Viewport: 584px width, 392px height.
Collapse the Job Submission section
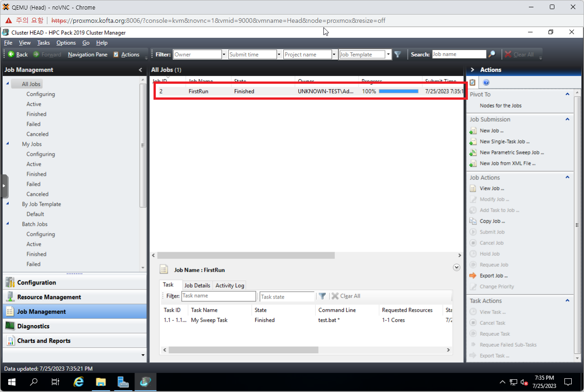tap(568, 119)
